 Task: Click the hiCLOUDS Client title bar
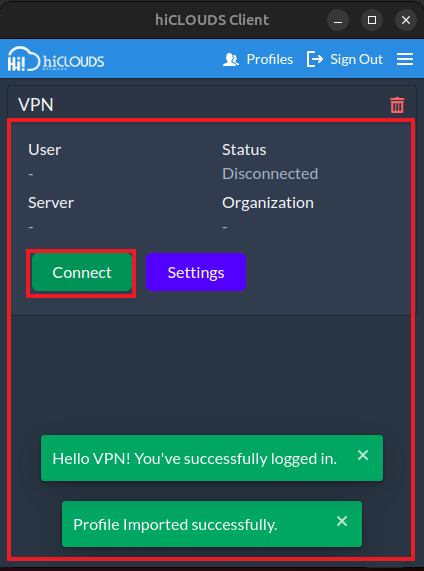[x=212, y=20]
